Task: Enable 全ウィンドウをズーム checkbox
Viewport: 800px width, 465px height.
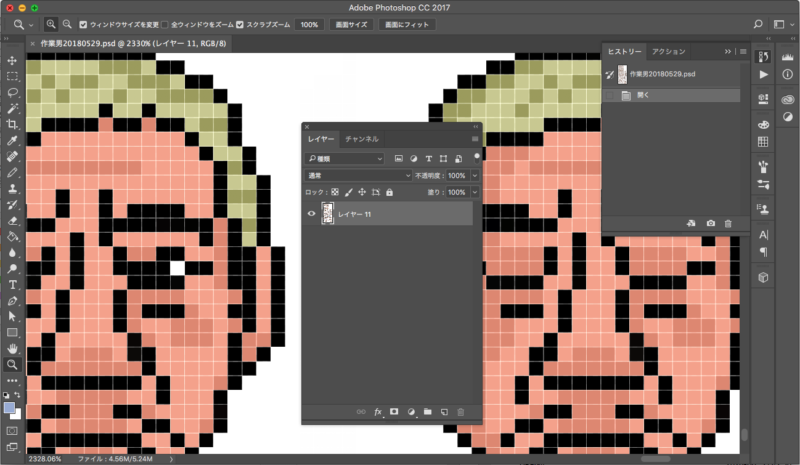Action: [166, 23]
